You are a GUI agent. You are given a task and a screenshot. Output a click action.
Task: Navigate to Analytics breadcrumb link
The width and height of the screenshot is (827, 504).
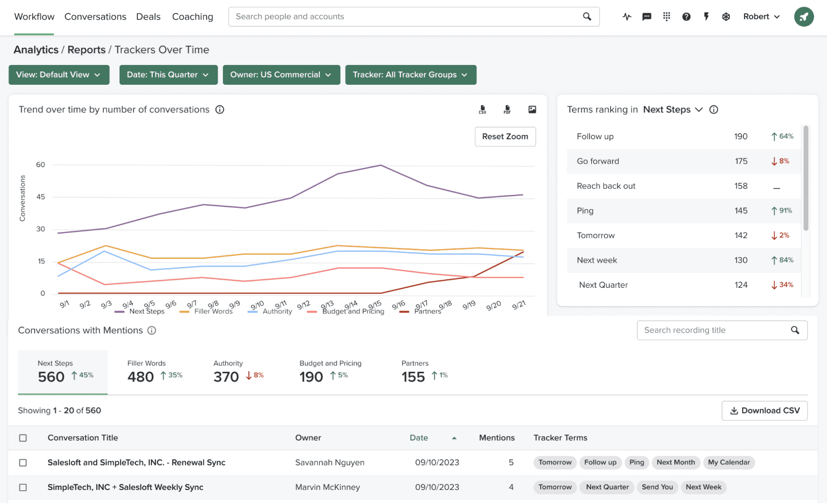tap(36, 50)
